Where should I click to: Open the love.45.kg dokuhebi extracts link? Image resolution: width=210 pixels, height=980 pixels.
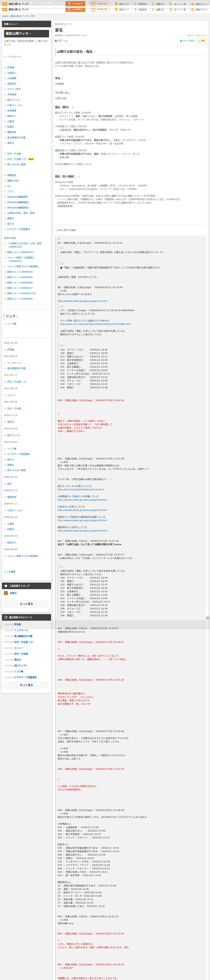[80, 490]
